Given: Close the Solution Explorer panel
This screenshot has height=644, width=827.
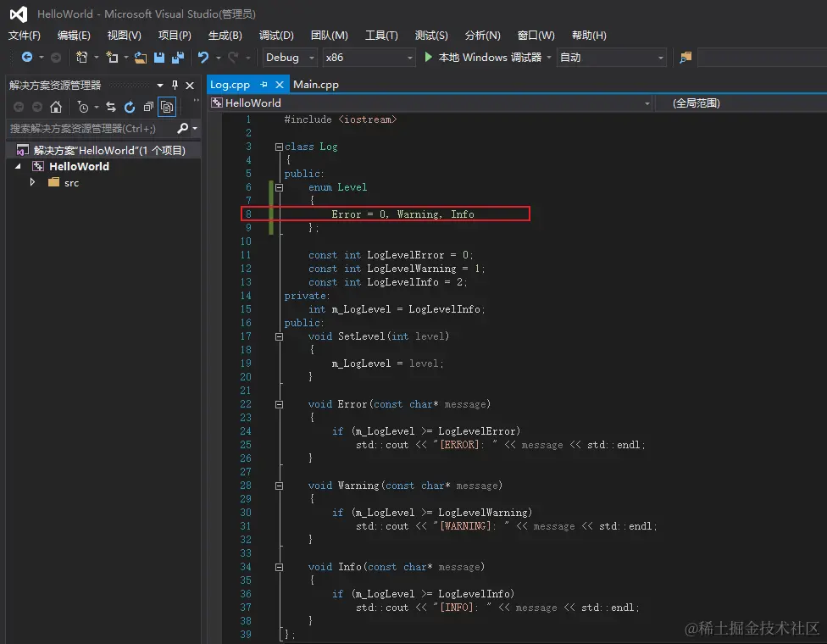Looking at the screenshot, I should click(x=190, y=85).
